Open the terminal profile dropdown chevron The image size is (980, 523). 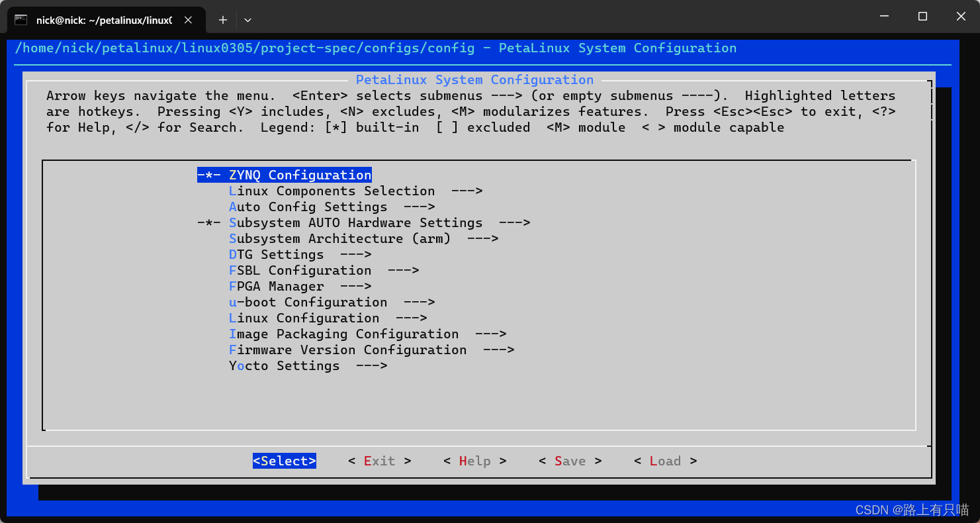pos(247,20)
